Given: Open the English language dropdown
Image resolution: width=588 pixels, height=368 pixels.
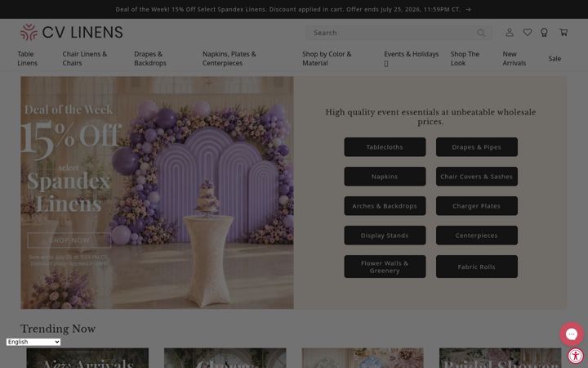Looking at the screenshot, I should [x=33, y=342].
